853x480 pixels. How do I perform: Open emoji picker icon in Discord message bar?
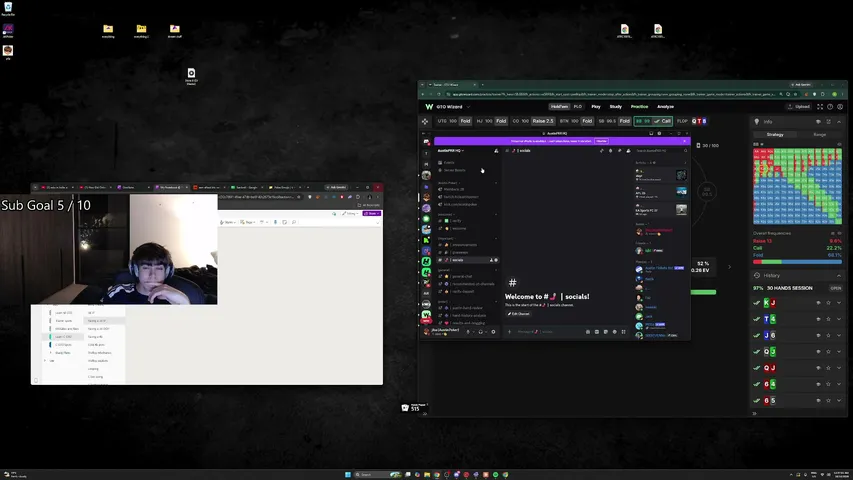coord(615,331)
